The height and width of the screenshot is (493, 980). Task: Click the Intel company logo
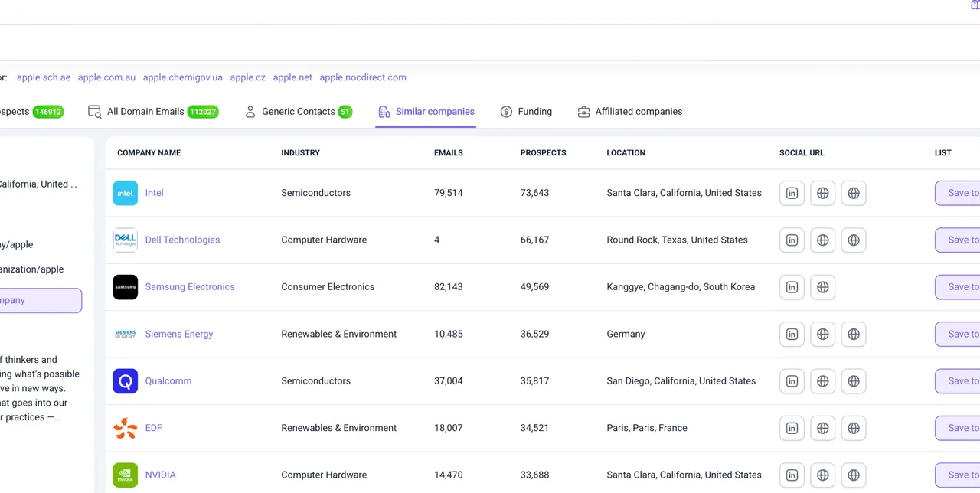tap(126, 193)
